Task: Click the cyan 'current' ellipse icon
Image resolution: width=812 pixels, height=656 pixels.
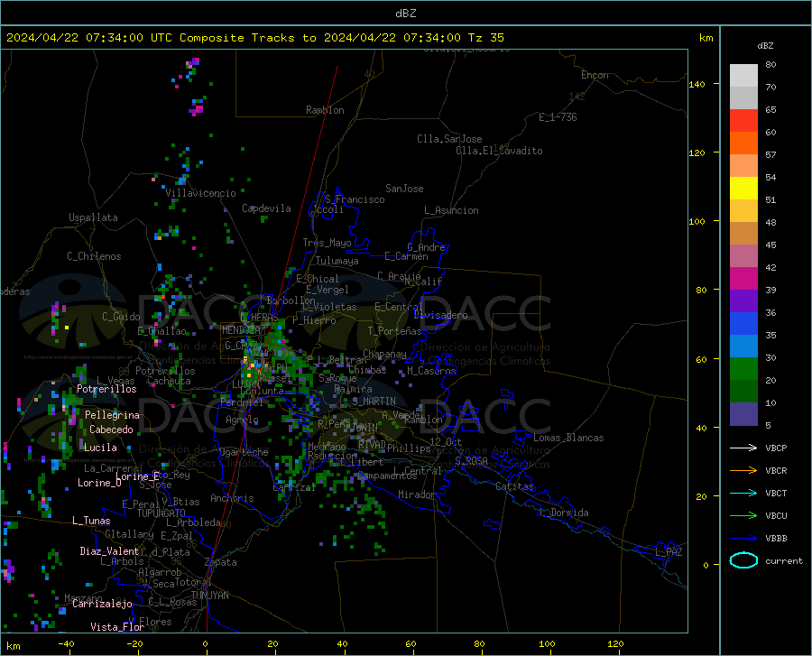Action: coord(743,560)
